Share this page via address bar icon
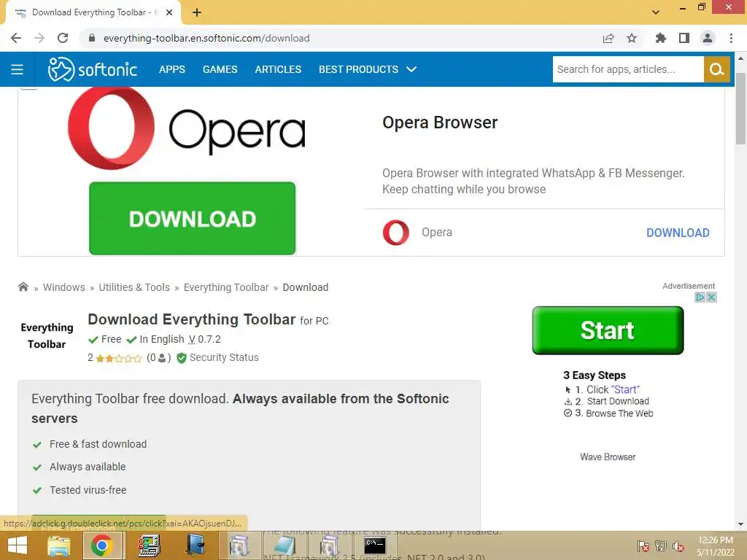 click(x=608, y=38)
